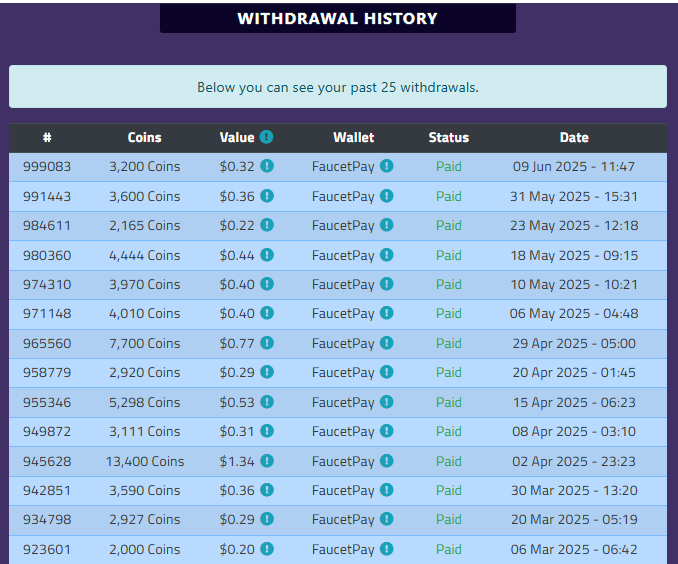The height and width of the screenshot is (564, 678).
Task: Click value info icon beside $0.77
Action: click(x=267, y=343)
